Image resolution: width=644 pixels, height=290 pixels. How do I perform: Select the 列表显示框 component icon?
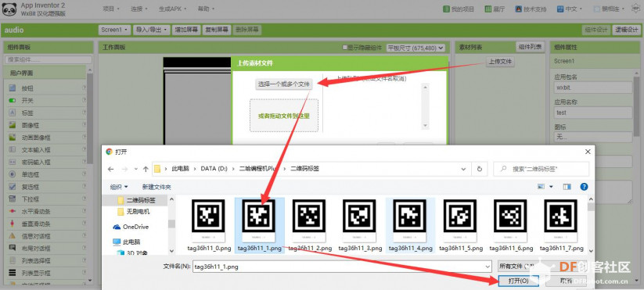pyautogui.click(x=13, y=273)
